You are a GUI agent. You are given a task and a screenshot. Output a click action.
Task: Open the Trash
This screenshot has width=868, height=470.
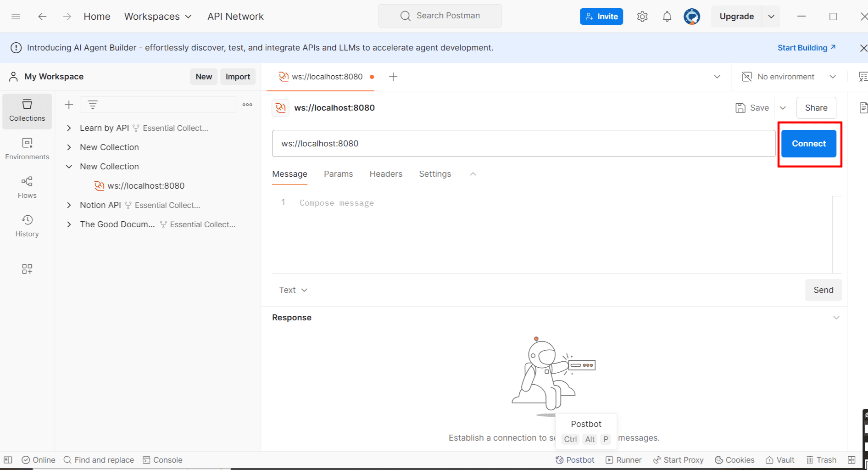821,459
